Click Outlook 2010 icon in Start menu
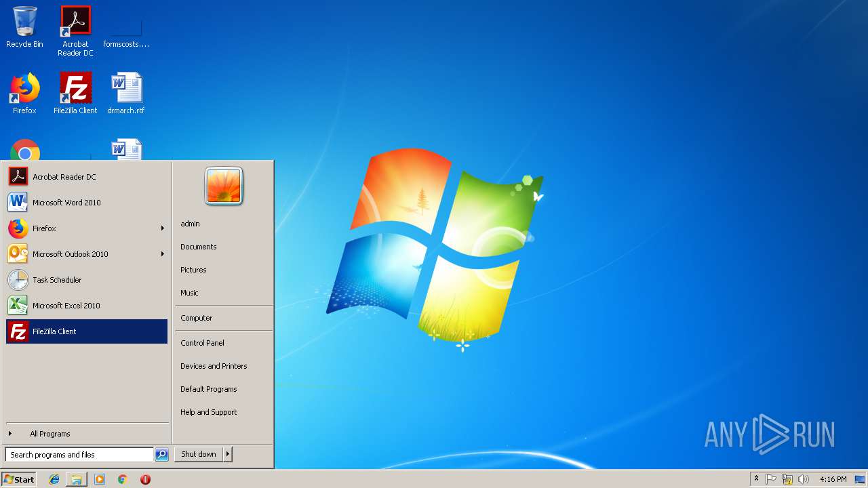 coord(18,254)
